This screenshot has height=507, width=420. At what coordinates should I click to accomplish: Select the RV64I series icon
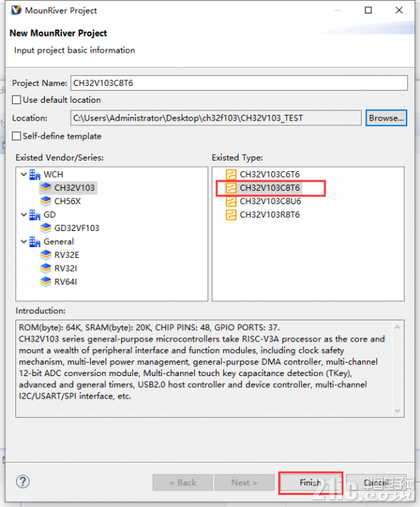click(46, 282)
